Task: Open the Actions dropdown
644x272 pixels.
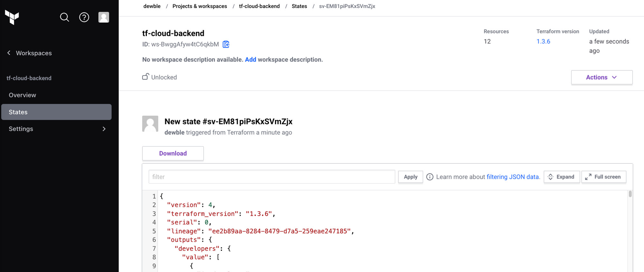Action: coord(601,77)
